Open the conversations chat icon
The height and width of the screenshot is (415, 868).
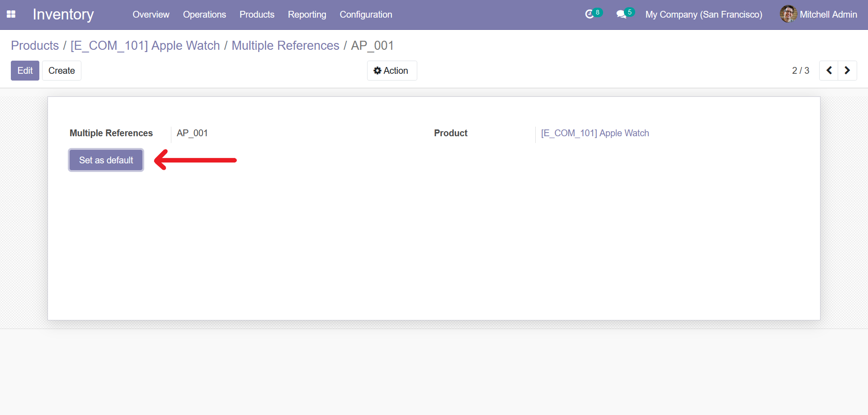[621, 14]
